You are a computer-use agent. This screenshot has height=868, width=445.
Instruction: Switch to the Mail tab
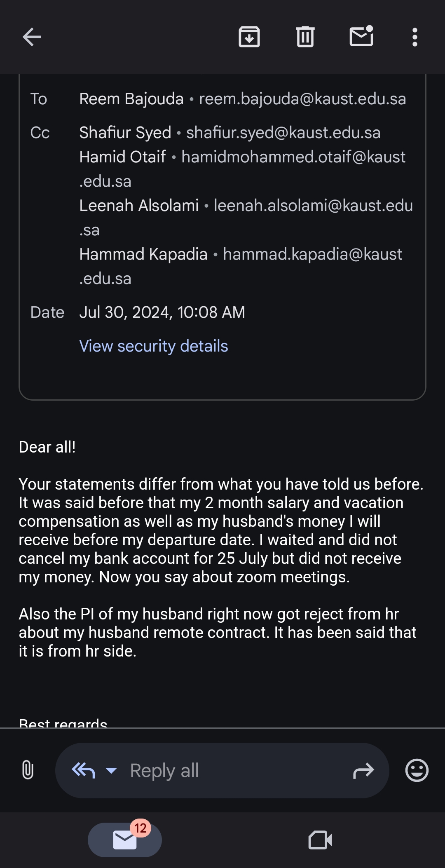click(125, 840)
